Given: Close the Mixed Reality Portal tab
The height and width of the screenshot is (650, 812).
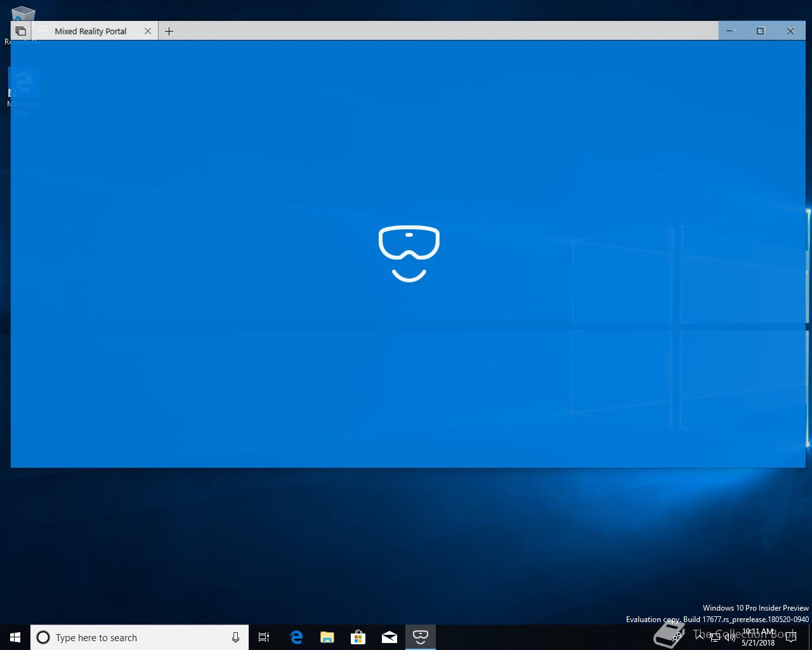Looking at the screenshot, I should tap(148, 31).
